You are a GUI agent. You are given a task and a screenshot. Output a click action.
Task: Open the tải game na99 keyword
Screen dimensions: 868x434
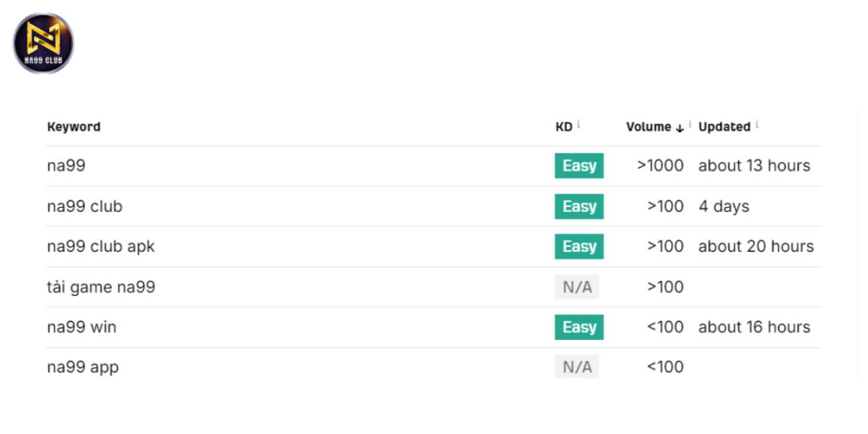coord(101,287)
